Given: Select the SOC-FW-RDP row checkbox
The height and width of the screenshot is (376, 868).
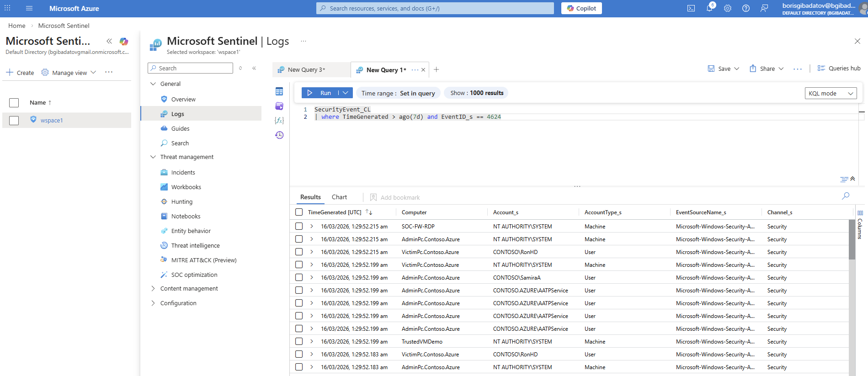Looking at the screenshot, I should point(299,226).
